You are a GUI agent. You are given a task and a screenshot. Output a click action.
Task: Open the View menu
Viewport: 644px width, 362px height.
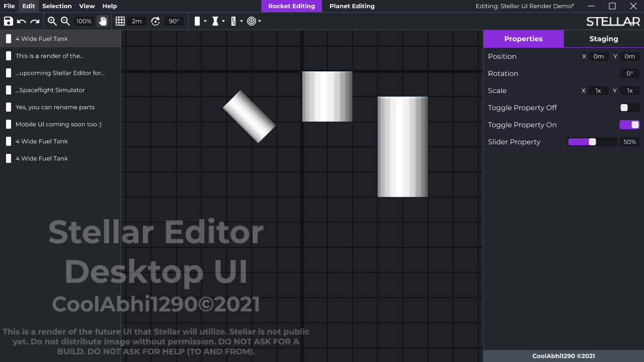(87, 6)
